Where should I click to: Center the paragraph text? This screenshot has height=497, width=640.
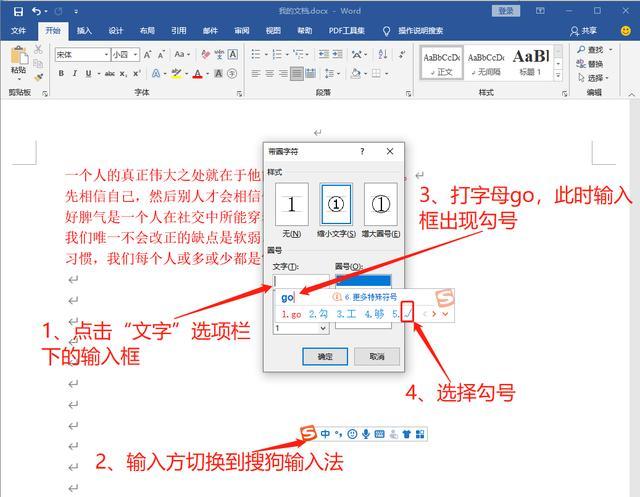coord(269,73)
